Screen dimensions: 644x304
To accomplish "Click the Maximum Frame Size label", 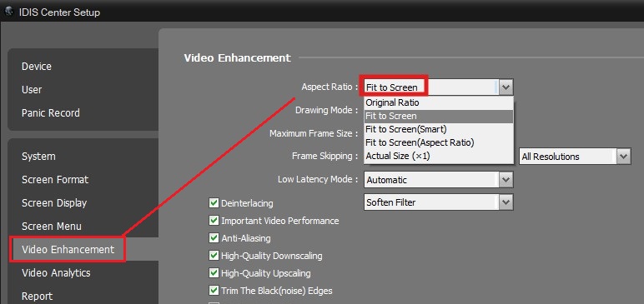I will 314,133.
